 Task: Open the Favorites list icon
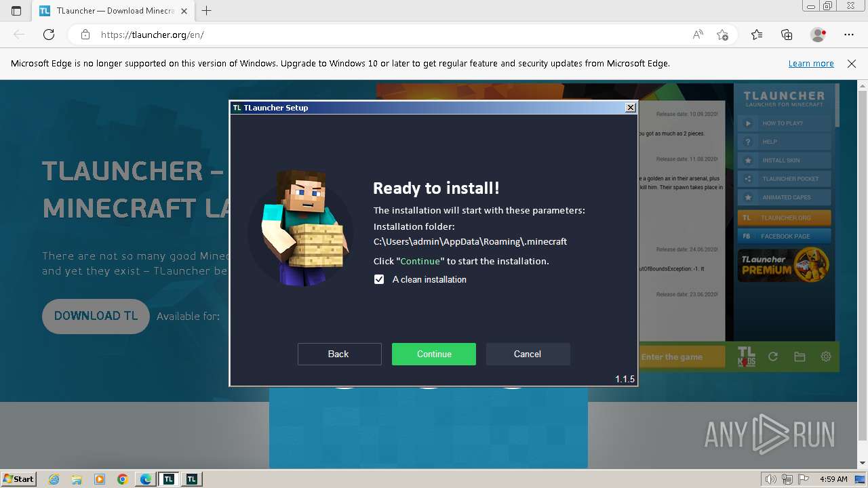(x=757, y=35)
